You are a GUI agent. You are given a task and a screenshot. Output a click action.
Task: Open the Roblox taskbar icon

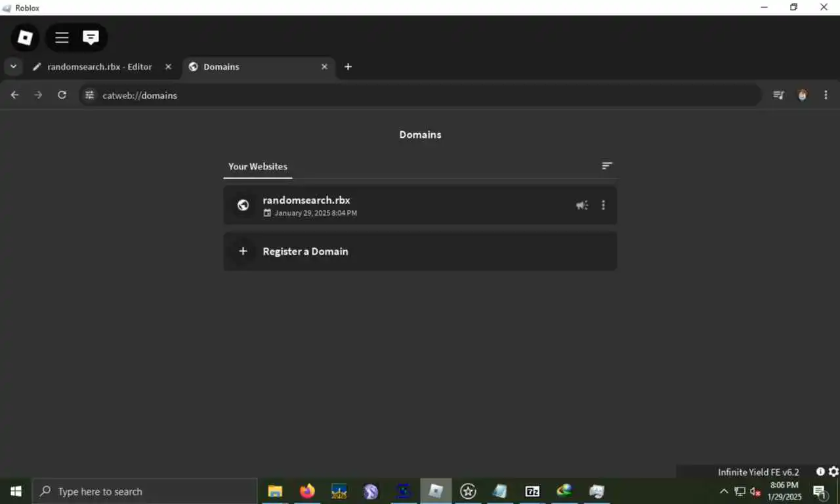point(436,491)
